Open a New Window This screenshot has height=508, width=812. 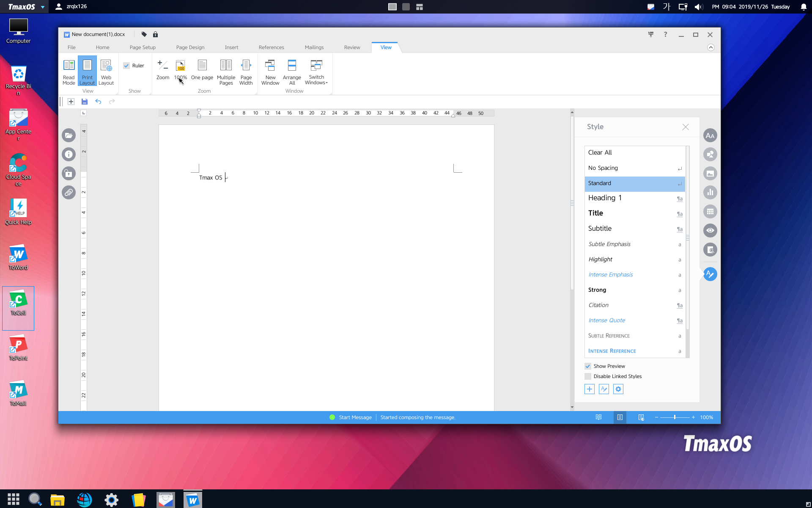click(x=270, y=72)
